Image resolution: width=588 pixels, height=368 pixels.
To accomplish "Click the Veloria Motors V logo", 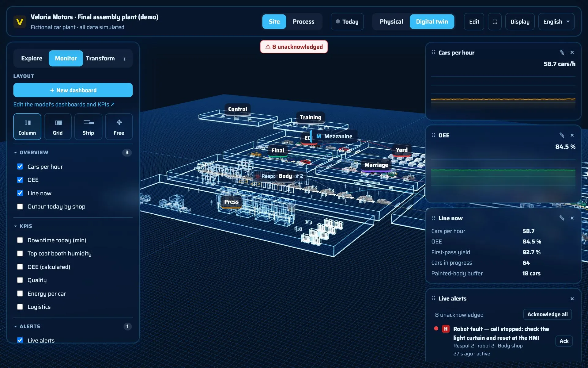I will point(20,22).
